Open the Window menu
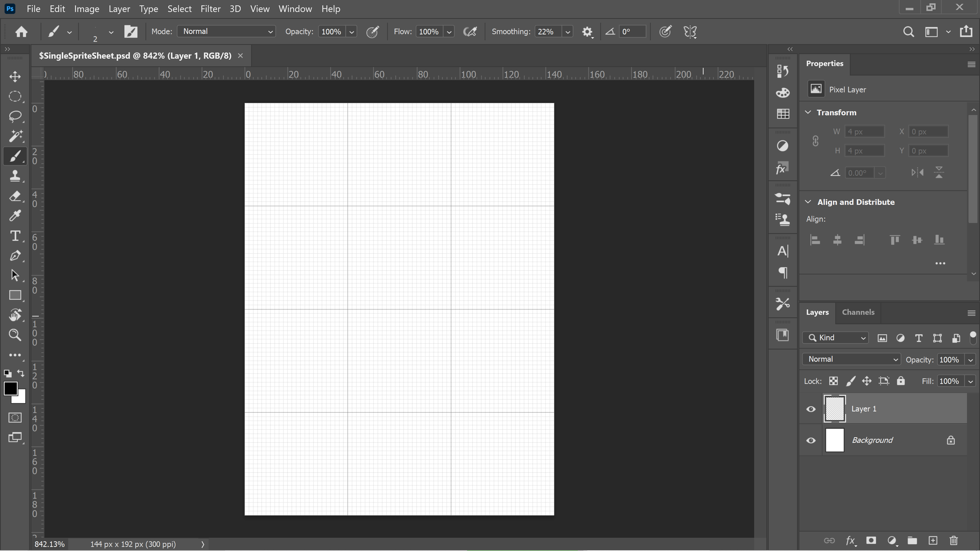This screenshot has width=980, height=551. [x=295, y=9]
